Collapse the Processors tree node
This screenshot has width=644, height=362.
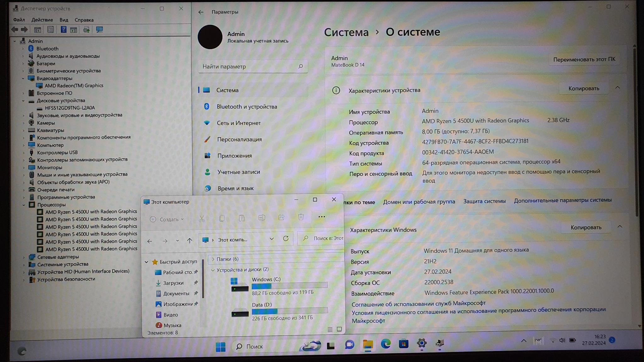pos(24,205)
